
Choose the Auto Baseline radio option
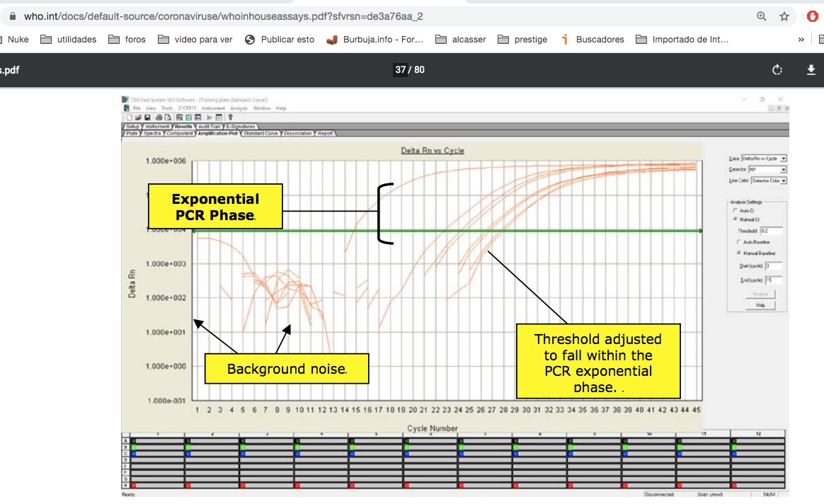click(739, 242)
